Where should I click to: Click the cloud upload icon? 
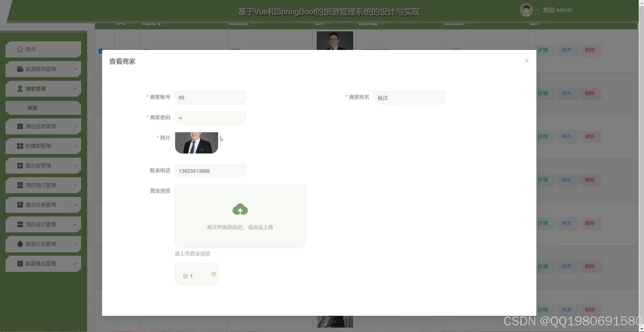pyautogui.click(x=240, y=209)
